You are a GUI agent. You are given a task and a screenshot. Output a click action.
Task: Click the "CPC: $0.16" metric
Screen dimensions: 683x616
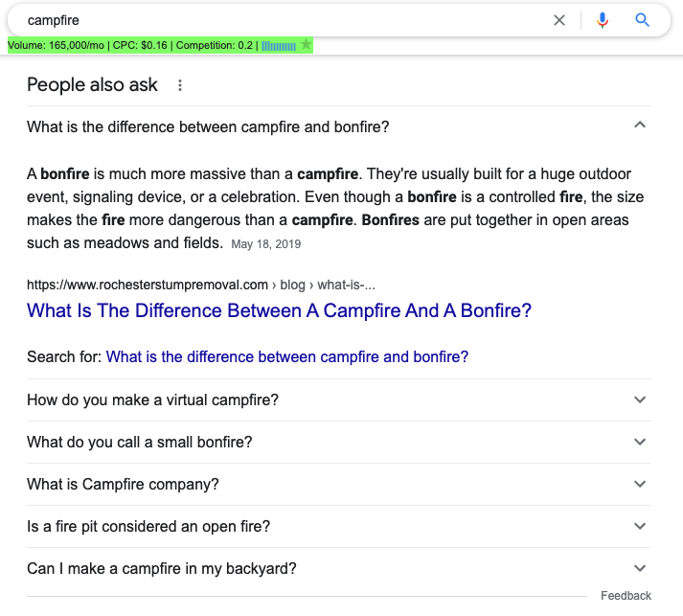click(x=140, y=45)
